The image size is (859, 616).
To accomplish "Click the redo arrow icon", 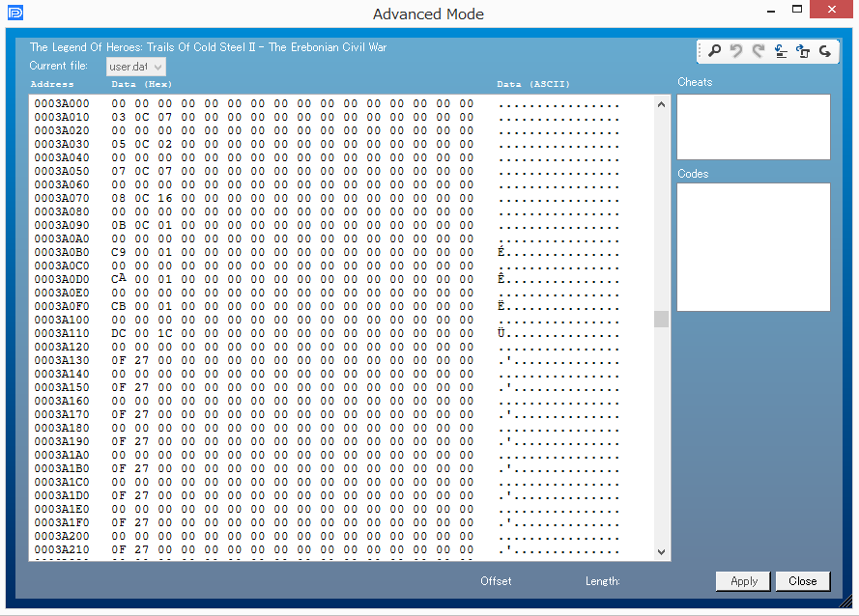I will pos(759,51).
